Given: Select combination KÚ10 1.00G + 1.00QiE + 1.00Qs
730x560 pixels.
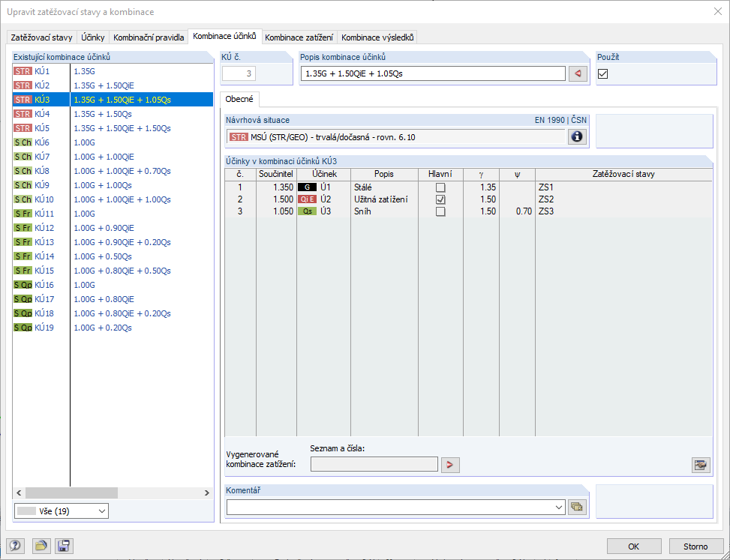Looking at the screenshot, I should [113, 199].
